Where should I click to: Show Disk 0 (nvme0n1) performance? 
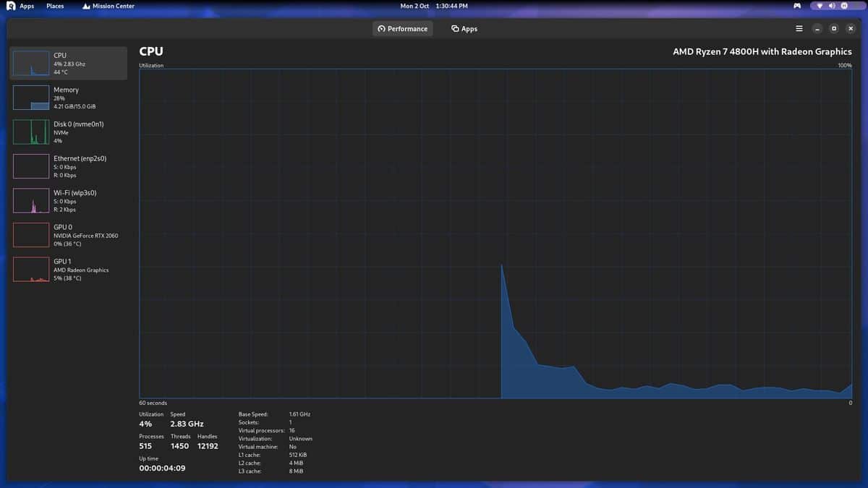[69, 132]
